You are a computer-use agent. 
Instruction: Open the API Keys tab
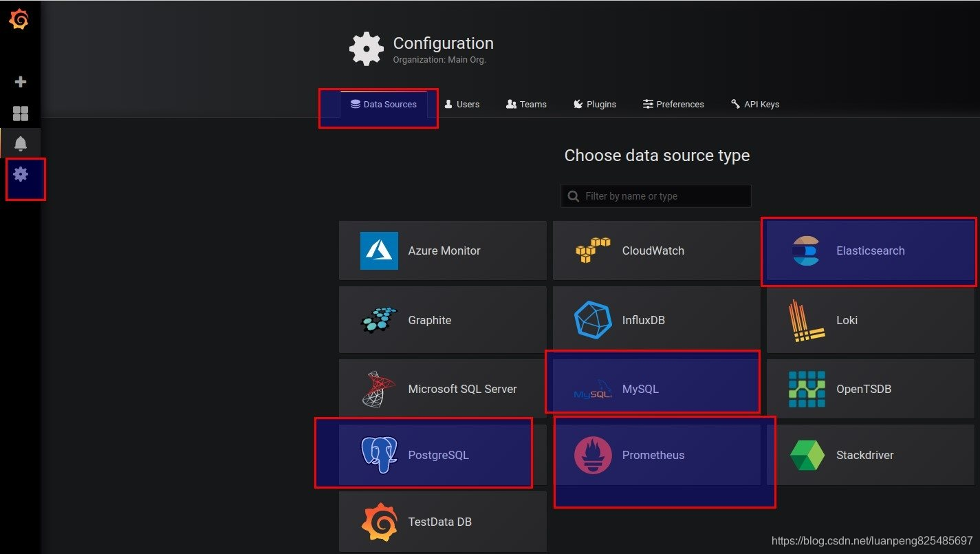755,105
